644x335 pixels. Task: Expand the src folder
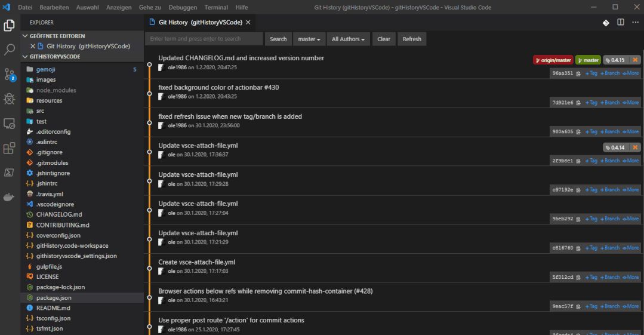coord(40,111)
